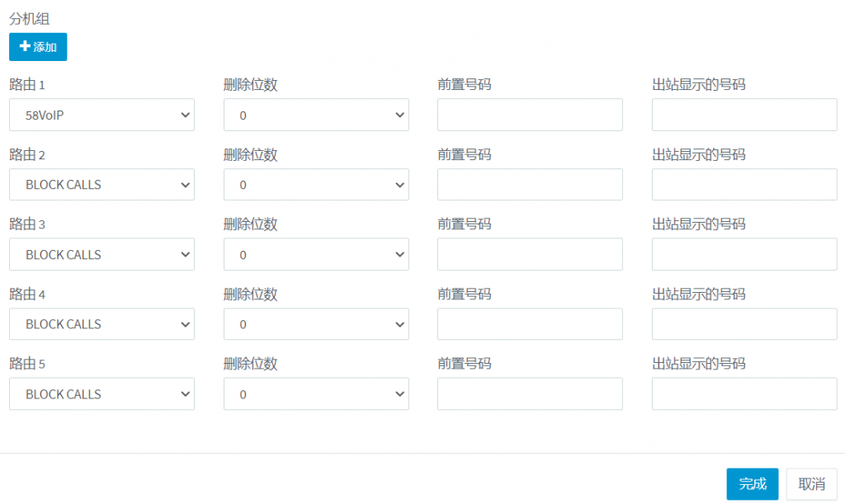This screenshot has height=504, width=845.
Task: Focus 前置号码 field for 路由 2
Action: (530, 185)
